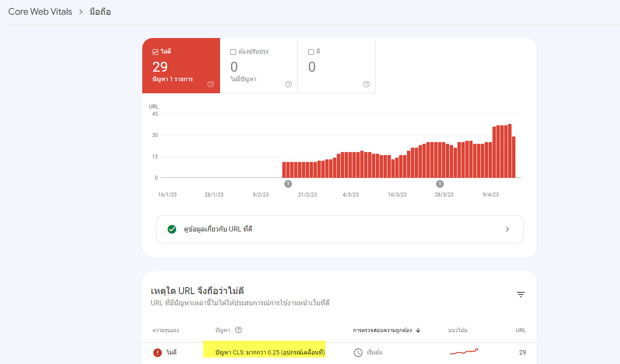Image resolution: width=620 pixels, height=364 pixels.
Task: Enable the ต้องปรับปรุง checkbox
Action: 233,52
